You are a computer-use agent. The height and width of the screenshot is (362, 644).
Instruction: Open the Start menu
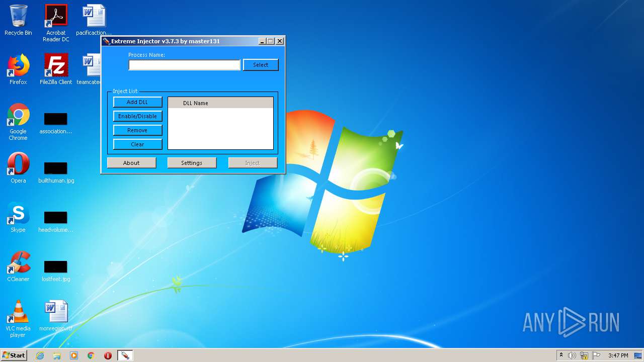tap(14, 355)
